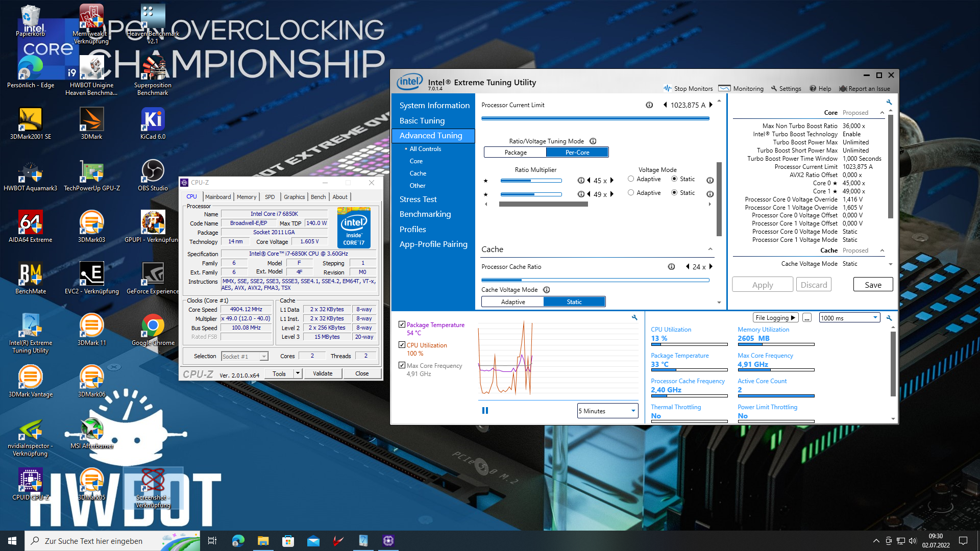Open 3DMark 11 desktop icon

[91, 329]
